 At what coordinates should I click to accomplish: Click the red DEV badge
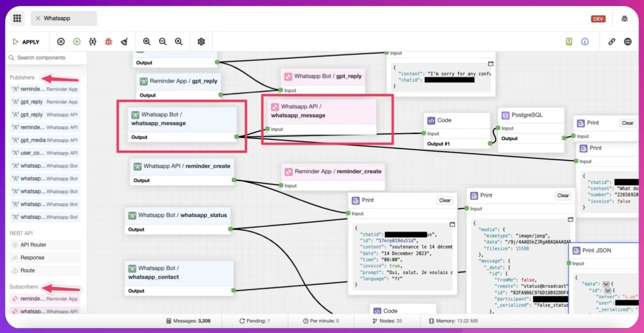tap(598, 19)
